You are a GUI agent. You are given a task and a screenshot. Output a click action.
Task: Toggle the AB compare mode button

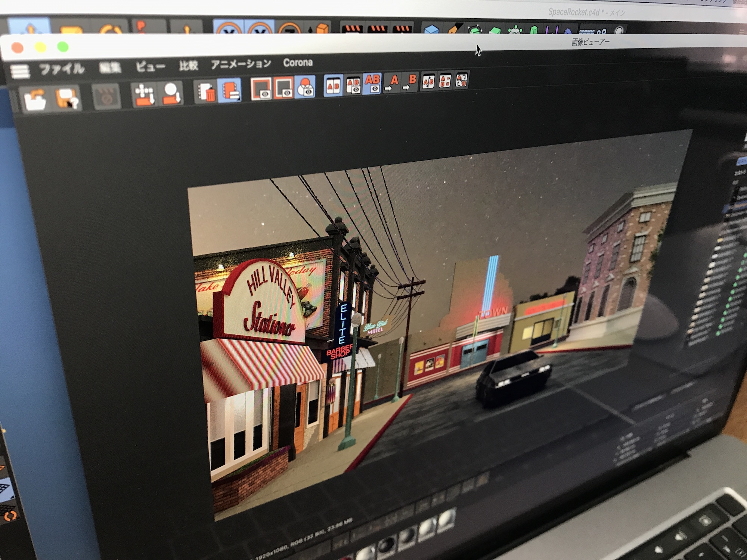[x=333, y=85]
